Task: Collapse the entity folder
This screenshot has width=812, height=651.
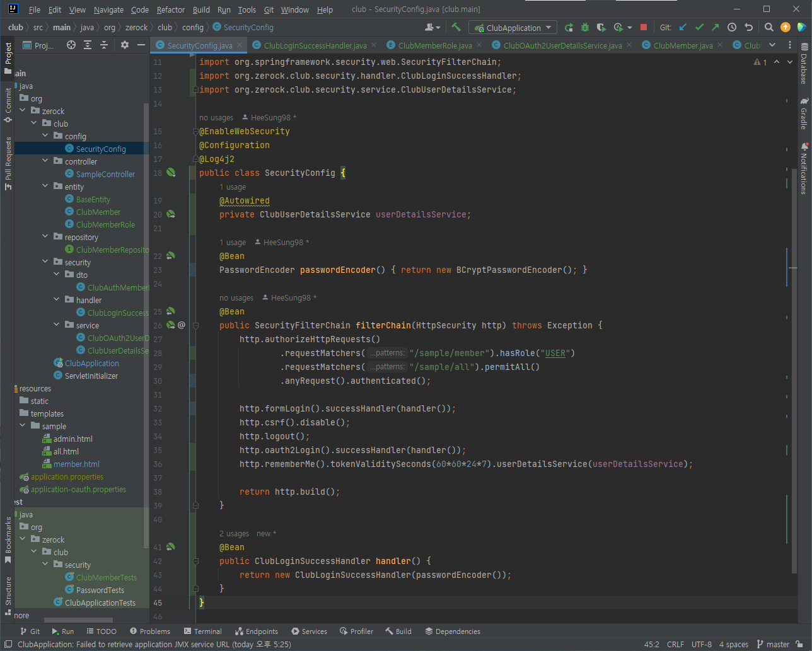Action: coord(45,186)
